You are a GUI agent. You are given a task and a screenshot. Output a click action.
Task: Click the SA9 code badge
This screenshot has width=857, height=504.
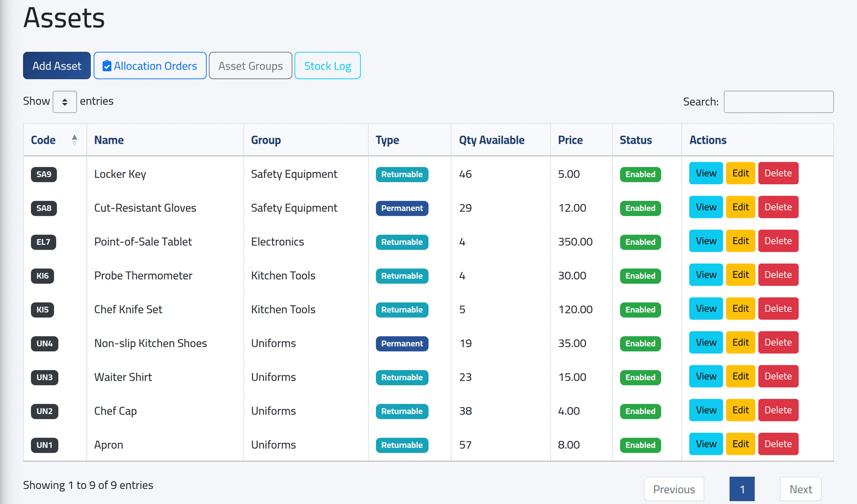44,174
